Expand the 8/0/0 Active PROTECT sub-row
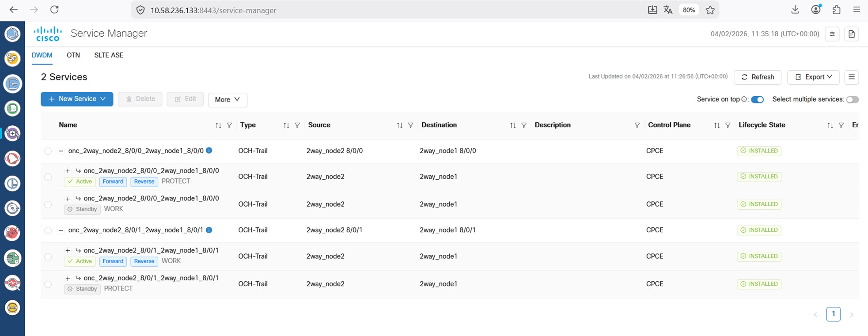This screenshot has width=868, height=336. tap(68, 171)
